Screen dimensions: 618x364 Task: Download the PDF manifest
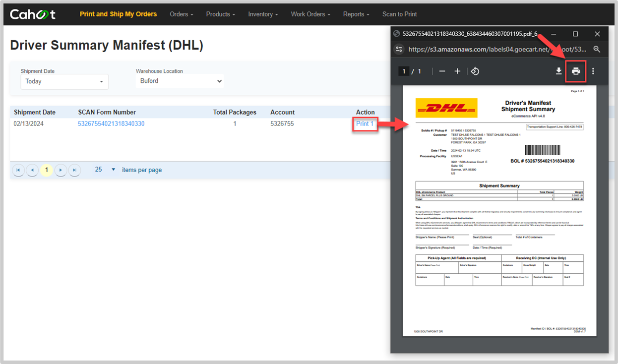(x=558, y=71)
